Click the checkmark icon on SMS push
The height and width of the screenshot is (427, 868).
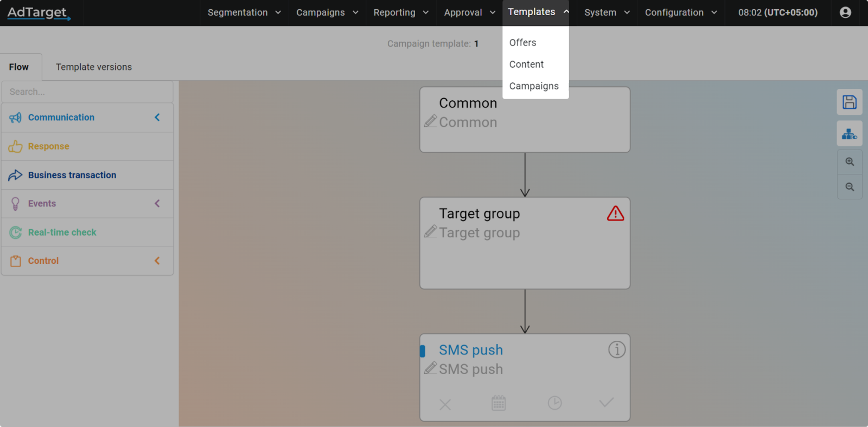(x=606, y=402)
